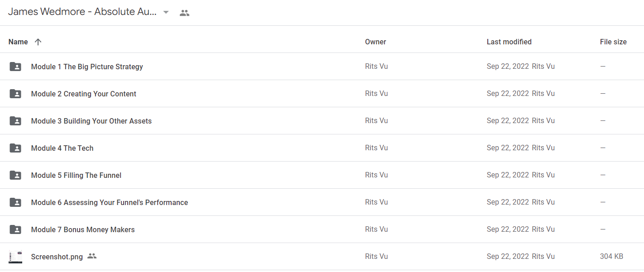The image size is (644, 272).
Task: Click the Module 2 shared folder icon
Action: 15,94
